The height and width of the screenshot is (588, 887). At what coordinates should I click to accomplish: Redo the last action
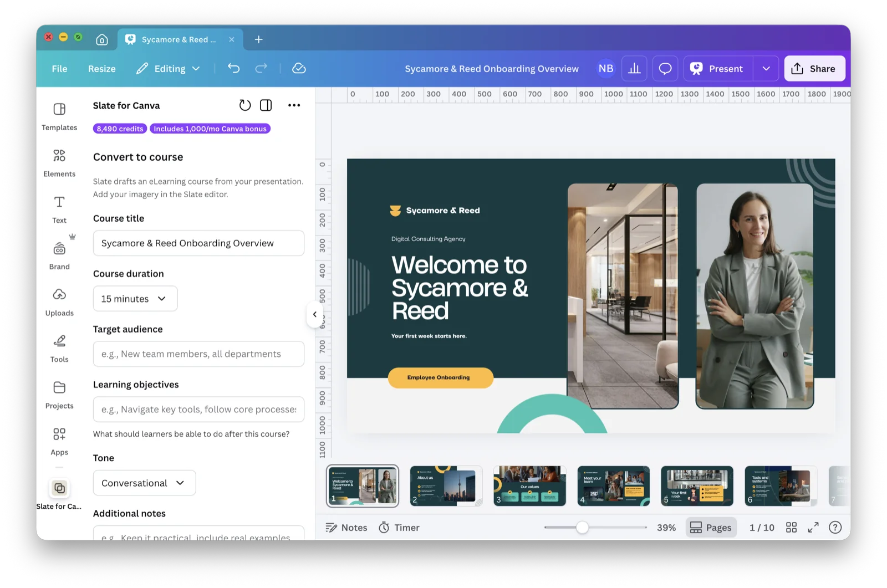click(x=261, y=68)
